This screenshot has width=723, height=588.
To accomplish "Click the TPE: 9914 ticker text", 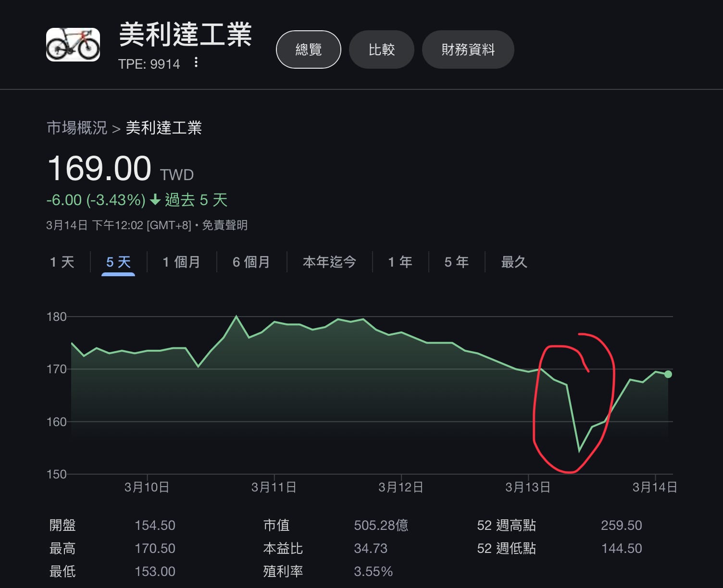I will tap(149, 64).
